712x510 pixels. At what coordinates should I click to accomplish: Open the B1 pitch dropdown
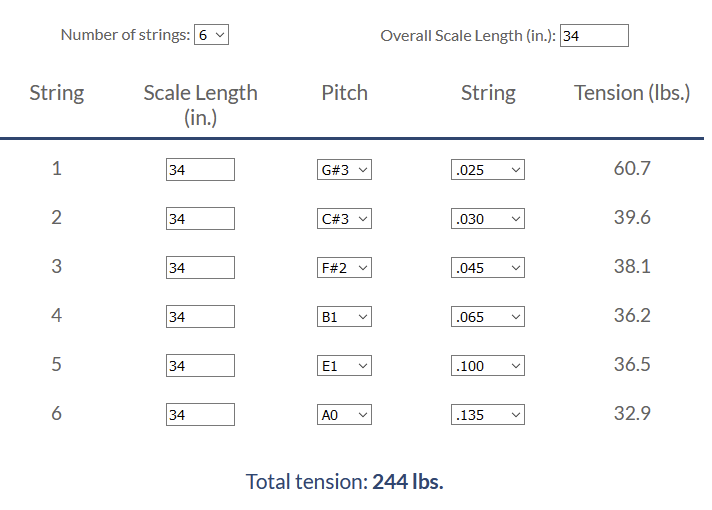point(344,317)
